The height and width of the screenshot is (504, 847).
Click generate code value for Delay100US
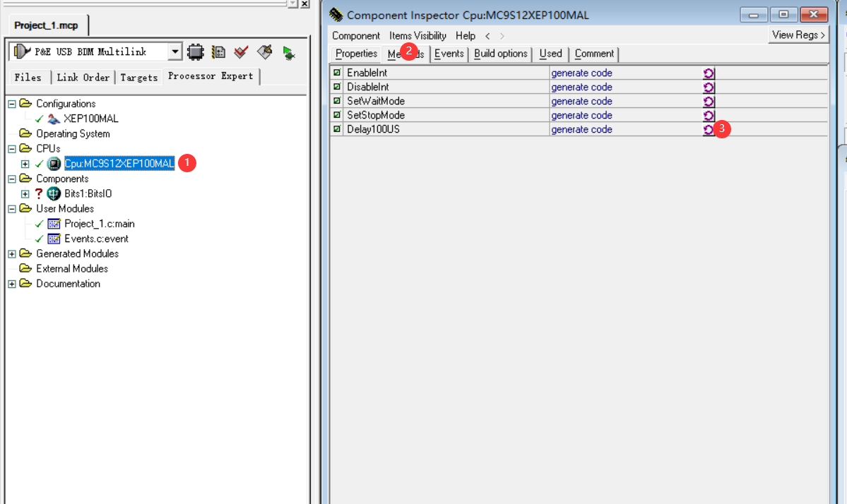[581, 129]
